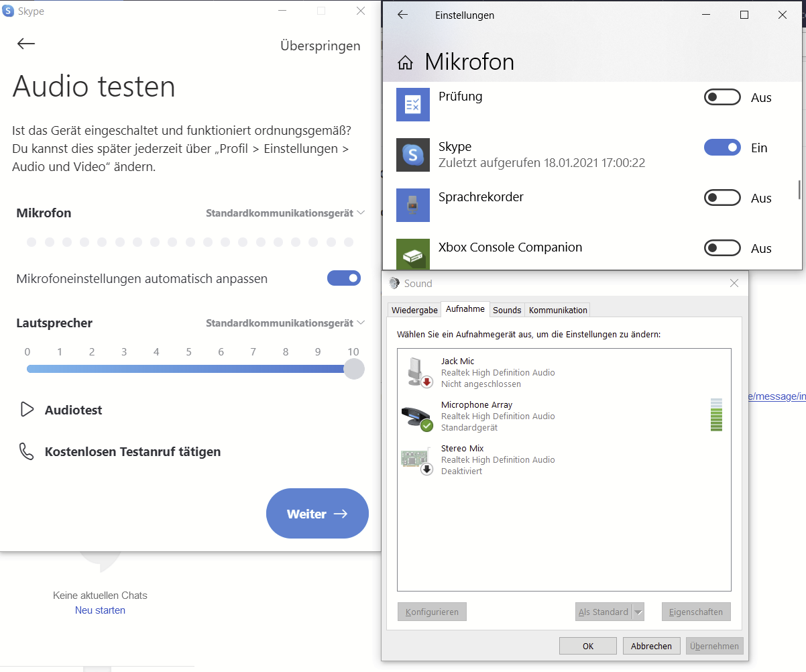806x672 pixels.
Task: Click the Settings back arrow
Action: coord(403,15)
